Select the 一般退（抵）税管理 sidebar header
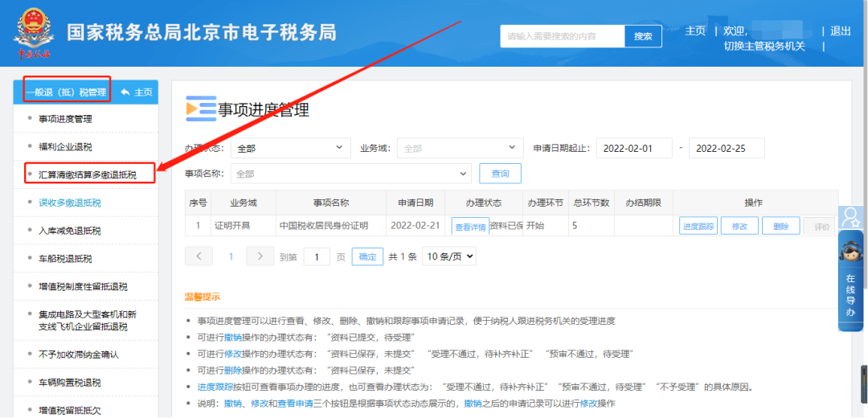868x418 pixels. [67, 92]
